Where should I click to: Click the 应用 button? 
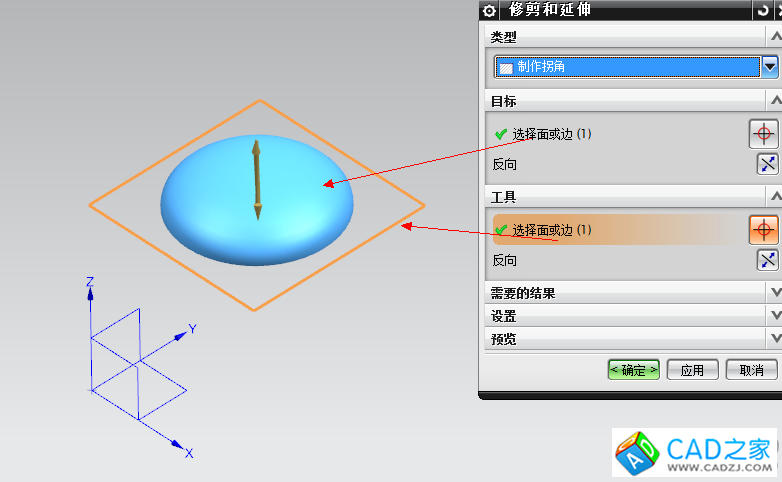point(692,370)
